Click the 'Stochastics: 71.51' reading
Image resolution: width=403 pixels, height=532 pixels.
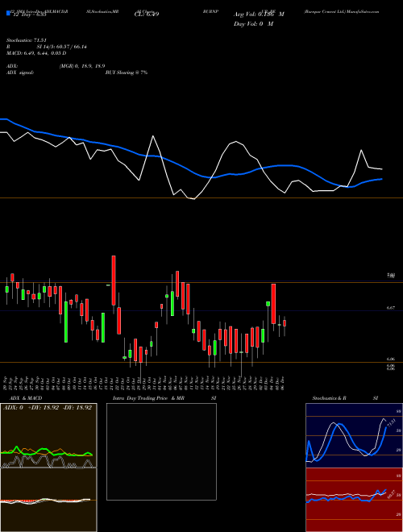pyautogui.click(x=26, y=40)
